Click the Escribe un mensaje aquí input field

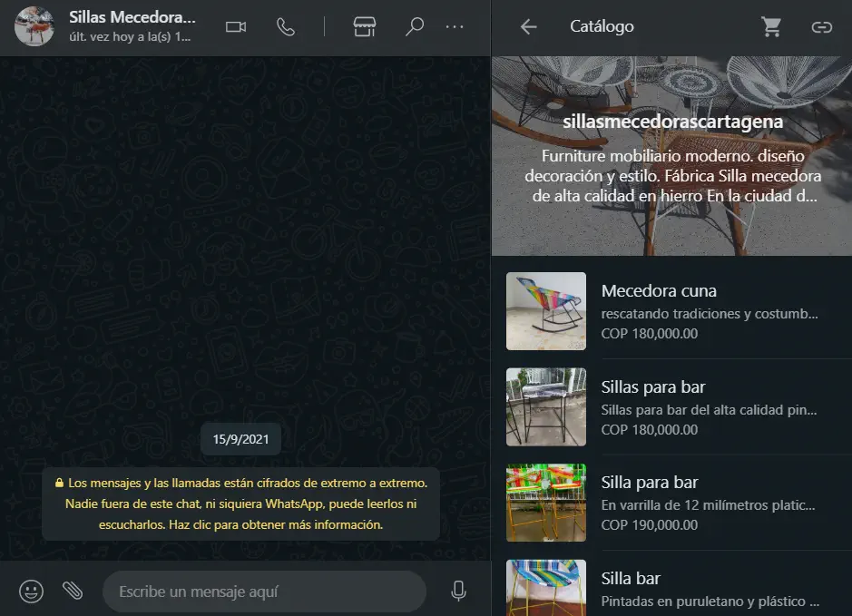263,591
